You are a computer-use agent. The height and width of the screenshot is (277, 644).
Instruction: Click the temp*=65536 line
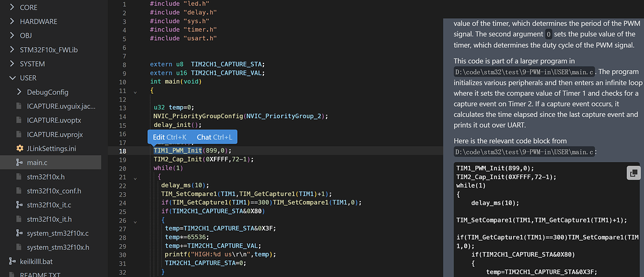187,237
